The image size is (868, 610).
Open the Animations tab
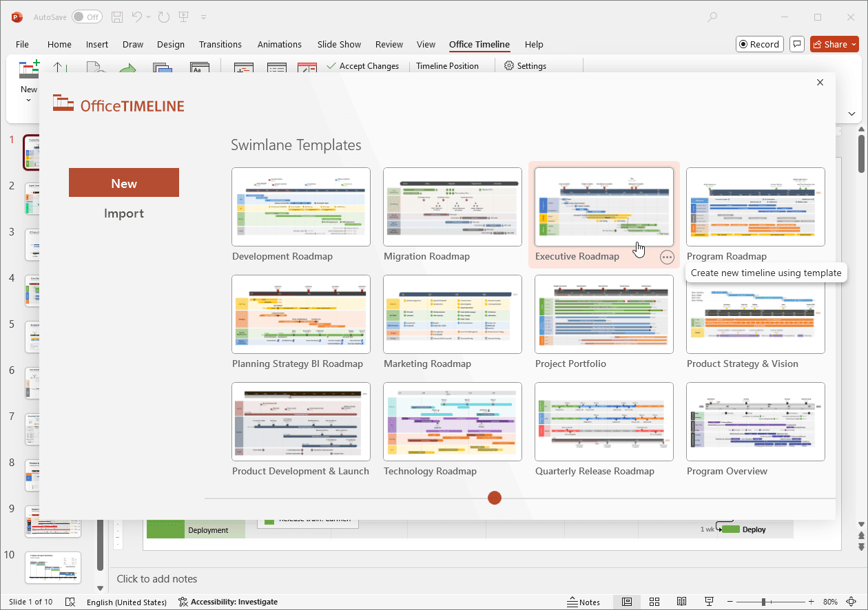(280, 44)
